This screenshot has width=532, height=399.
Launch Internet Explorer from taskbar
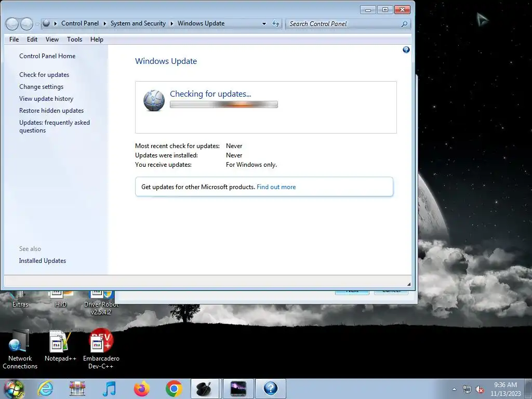coord(46,389)
